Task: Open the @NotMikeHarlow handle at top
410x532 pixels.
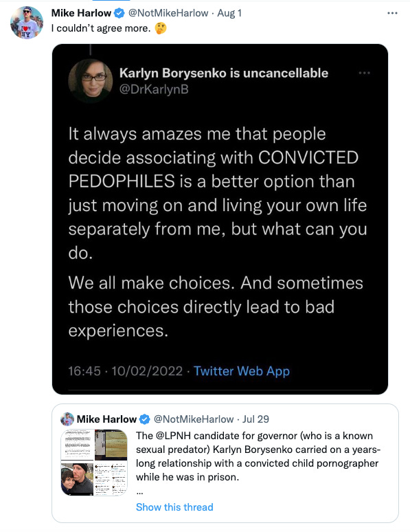Action: coord(168,13)
